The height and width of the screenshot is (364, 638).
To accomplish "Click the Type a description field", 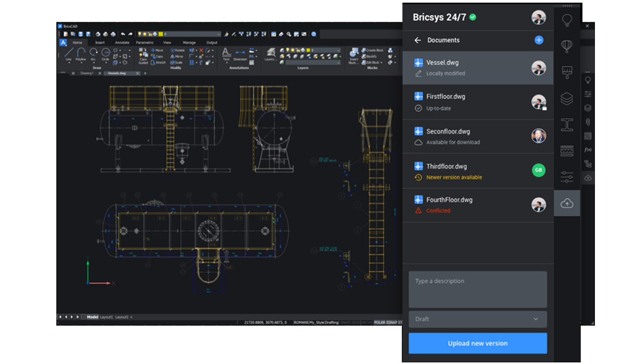I will [477, 290].
